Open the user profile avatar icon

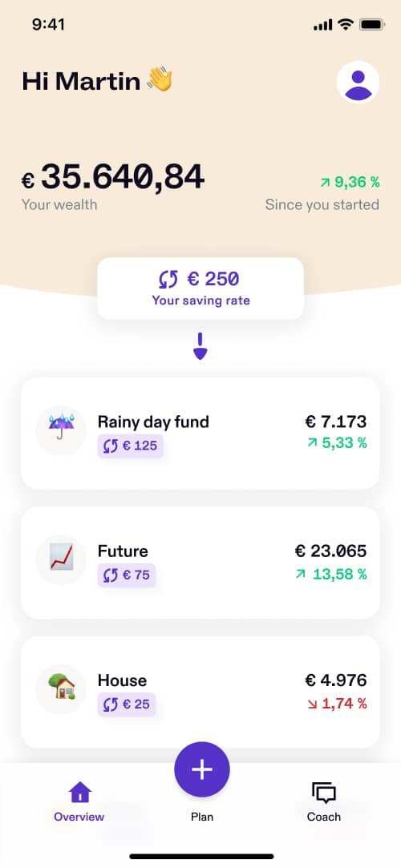pos(358,82)
